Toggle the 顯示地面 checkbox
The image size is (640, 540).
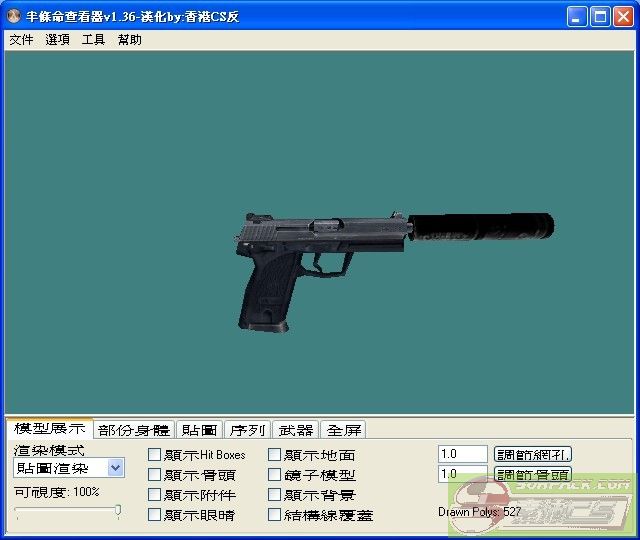(x=275, y=455)
